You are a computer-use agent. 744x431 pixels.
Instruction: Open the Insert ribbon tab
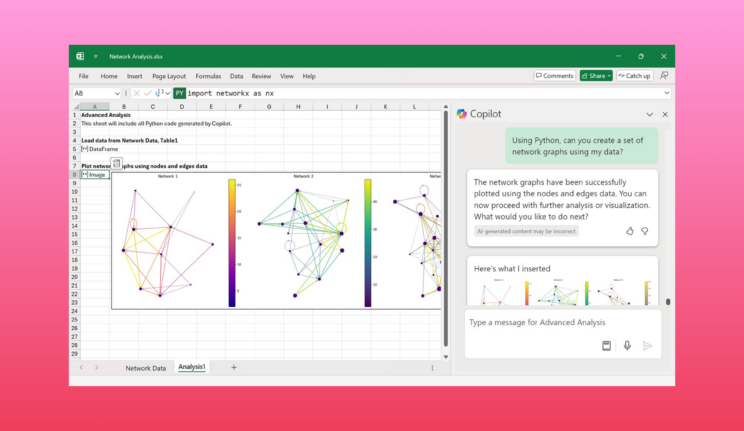click(x=134, y=76)
